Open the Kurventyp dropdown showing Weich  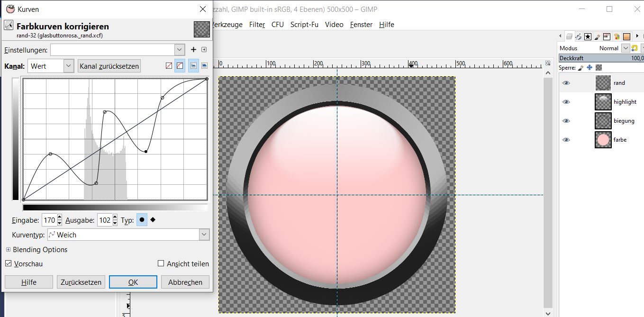click(128, 235)
